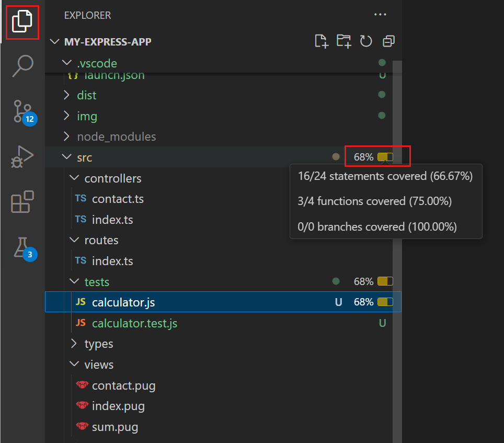
Task: Open Source Control showing 12 changes
Action: tap(22, 111)
